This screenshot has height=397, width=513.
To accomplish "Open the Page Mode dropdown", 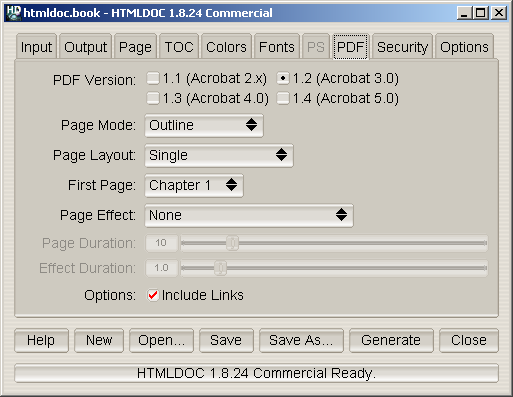I will [204, 125].
